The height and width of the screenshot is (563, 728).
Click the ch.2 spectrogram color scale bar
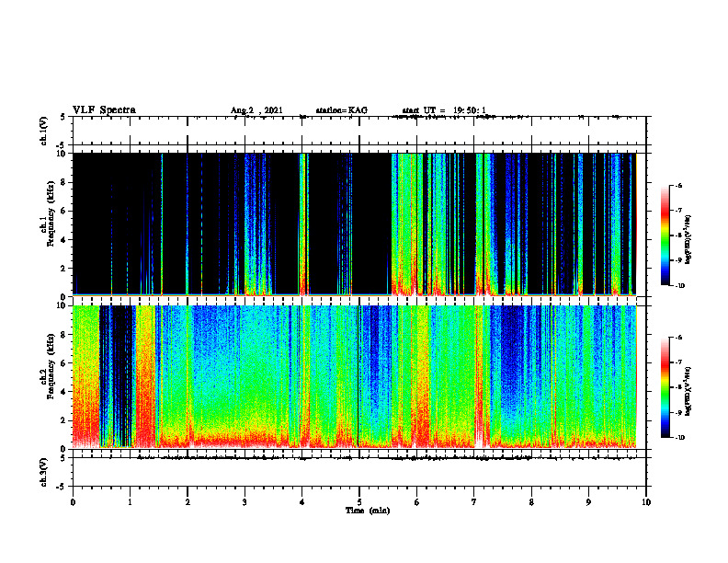click(x=665, y=387)
